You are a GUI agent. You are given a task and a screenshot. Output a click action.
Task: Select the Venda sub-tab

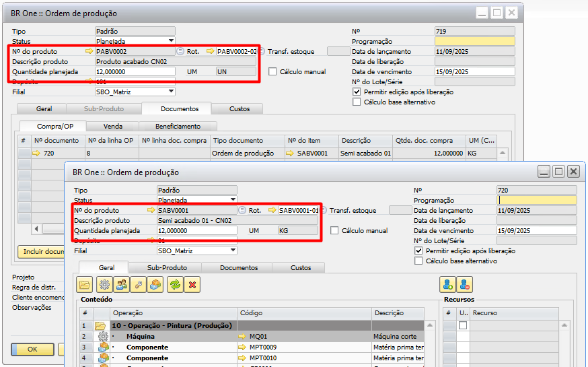pos(113,126)
